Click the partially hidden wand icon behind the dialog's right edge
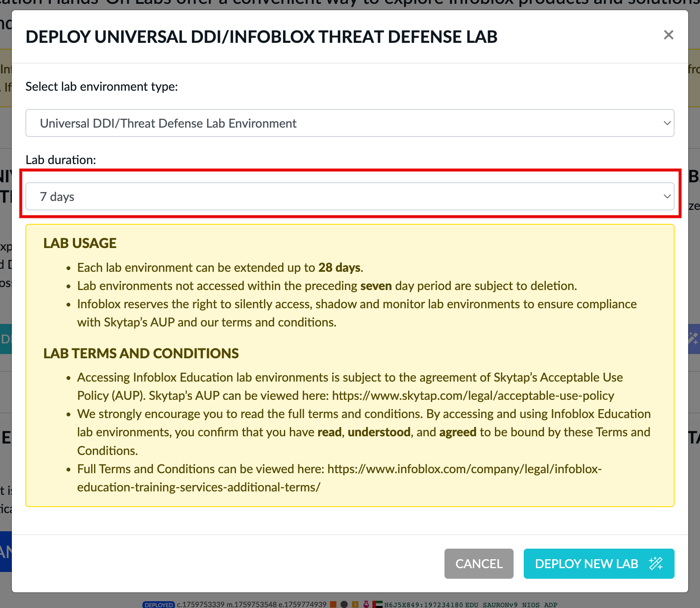 point(693,339)
